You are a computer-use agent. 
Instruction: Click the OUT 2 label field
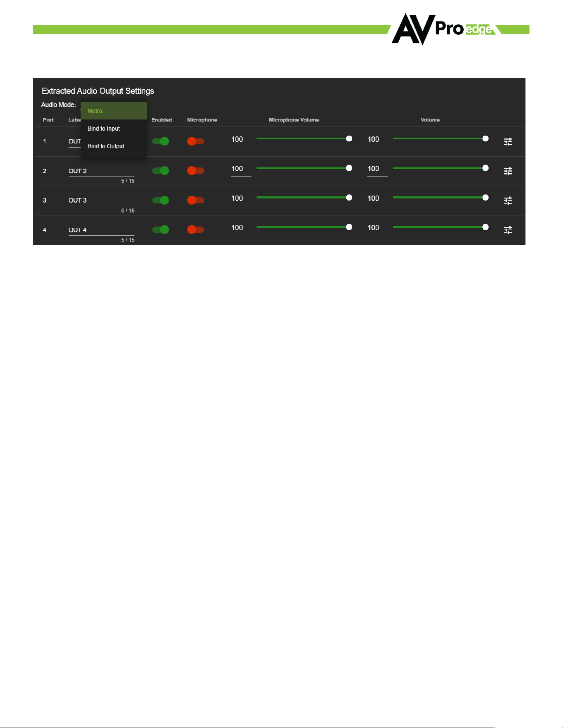click(101, 171)
